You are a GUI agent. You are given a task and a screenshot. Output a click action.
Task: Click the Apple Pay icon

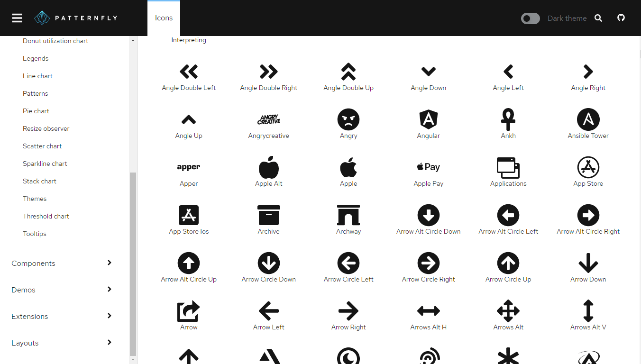(x=429, y=167)
